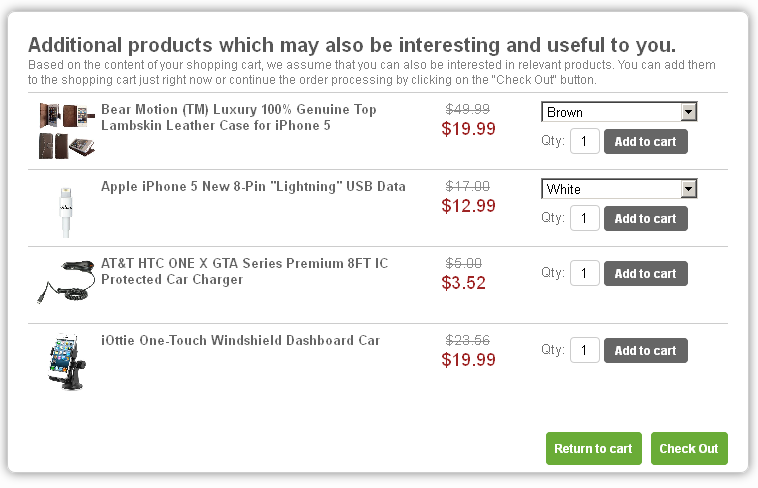The height and width of the screenshot is (488, 758).
Task: Click the Bear Motion leather case thumbnail
Action: click(67, 130)
